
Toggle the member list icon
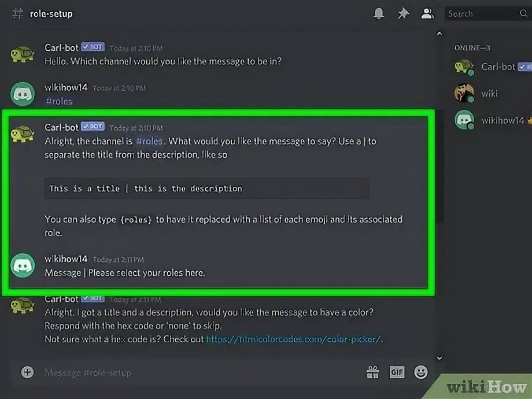point(427,13)
